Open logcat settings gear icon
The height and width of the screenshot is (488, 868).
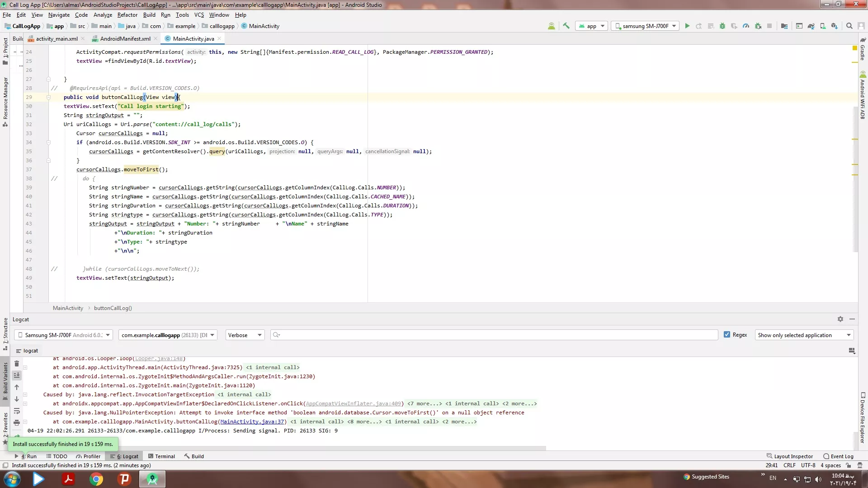pos(840,319)
